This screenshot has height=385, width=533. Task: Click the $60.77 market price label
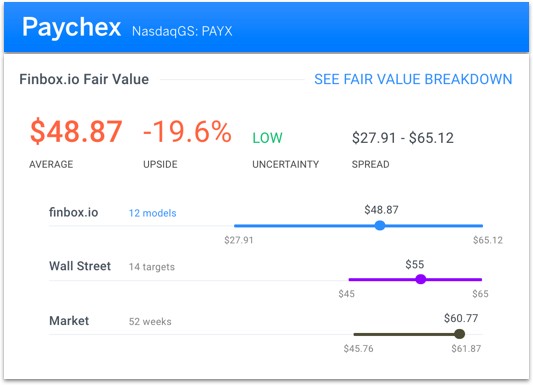point(461,318)
